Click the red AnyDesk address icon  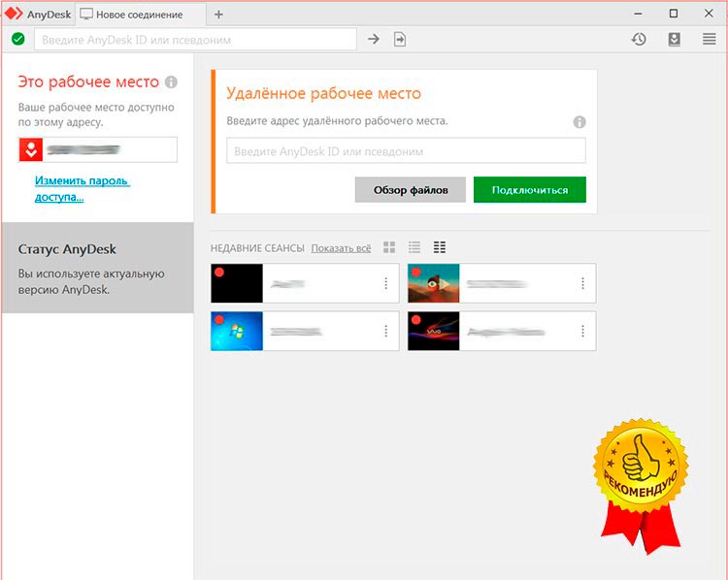click(x=31, y=149)
